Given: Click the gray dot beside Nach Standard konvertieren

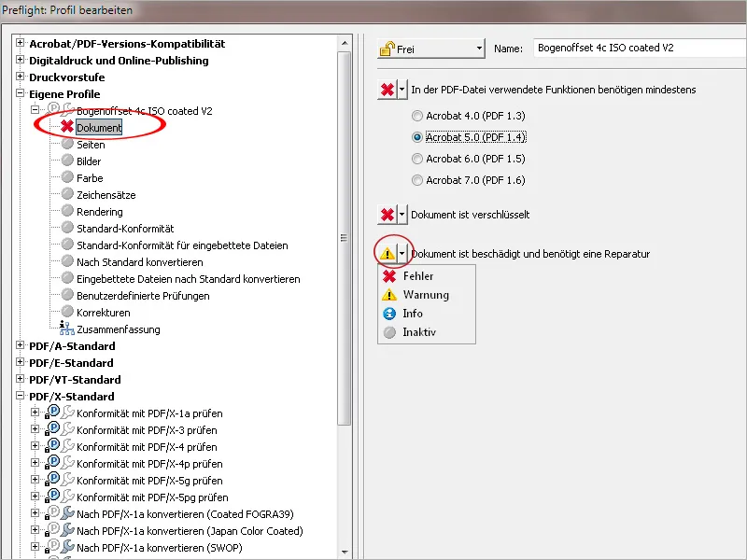Looking at the screenshot, I should tap(67, 261).
